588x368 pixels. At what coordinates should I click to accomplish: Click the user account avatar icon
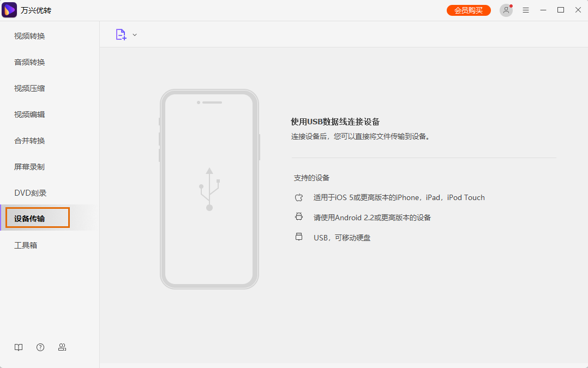[506, 10]
